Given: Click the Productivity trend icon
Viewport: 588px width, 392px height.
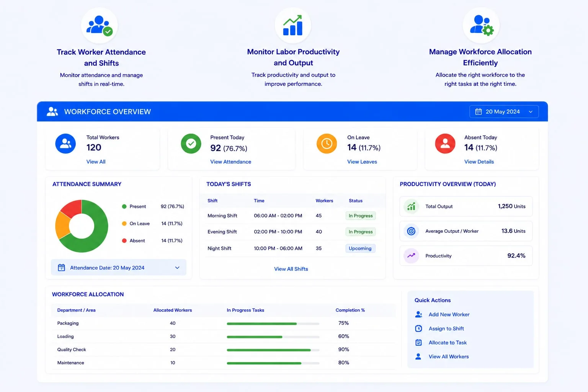Looking at the screenshot, I should (x=411, y=256).
